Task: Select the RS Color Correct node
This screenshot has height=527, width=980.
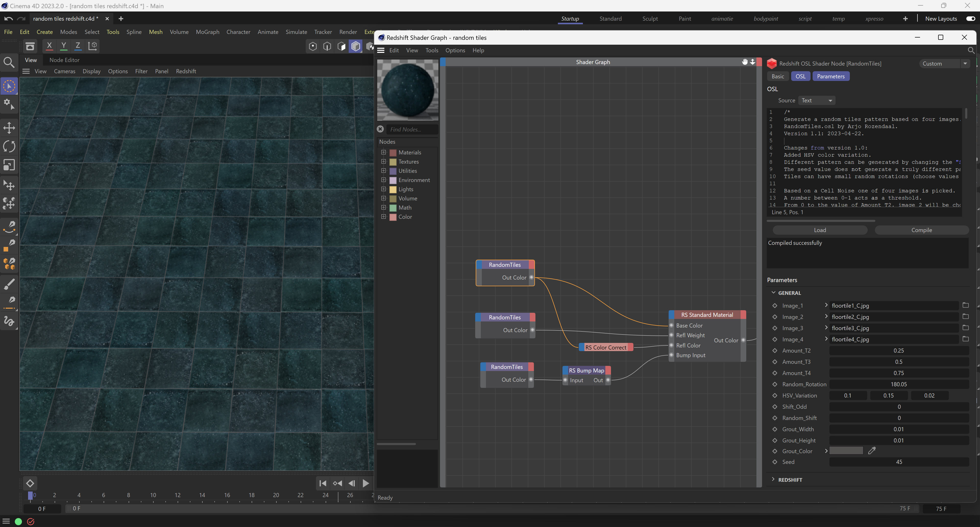Action: (x=606, y=348)
